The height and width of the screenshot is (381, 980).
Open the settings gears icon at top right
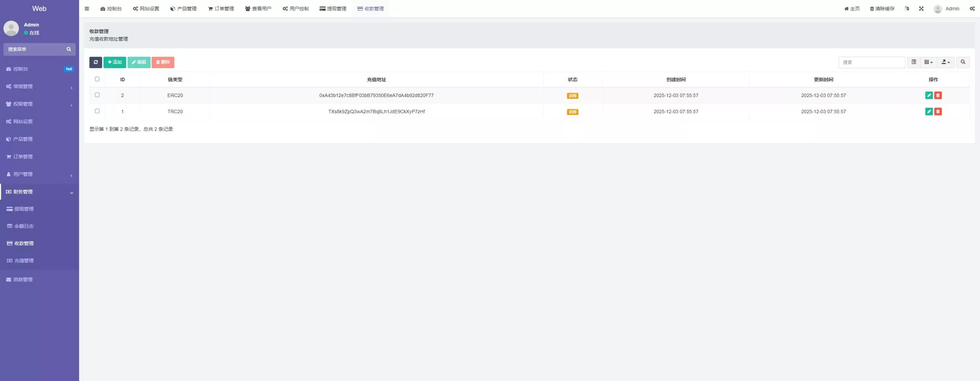point(972,8)
